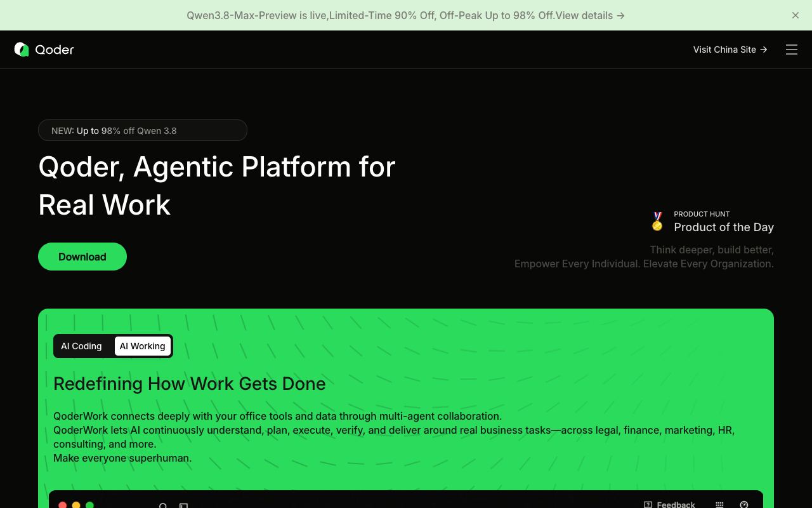Open the Qwen3.8-Max-Preview announcement link

(x=405, y=15)
